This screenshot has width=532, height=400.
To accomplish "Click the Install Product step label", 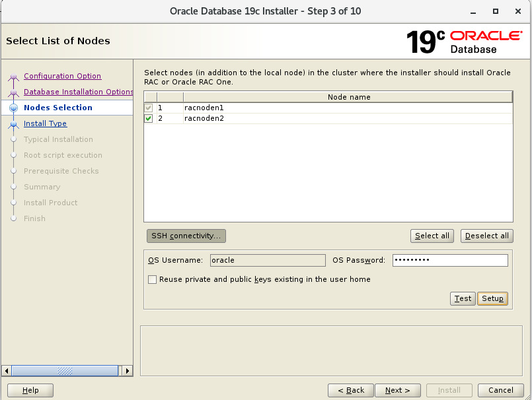I will (x=50, y=203).
